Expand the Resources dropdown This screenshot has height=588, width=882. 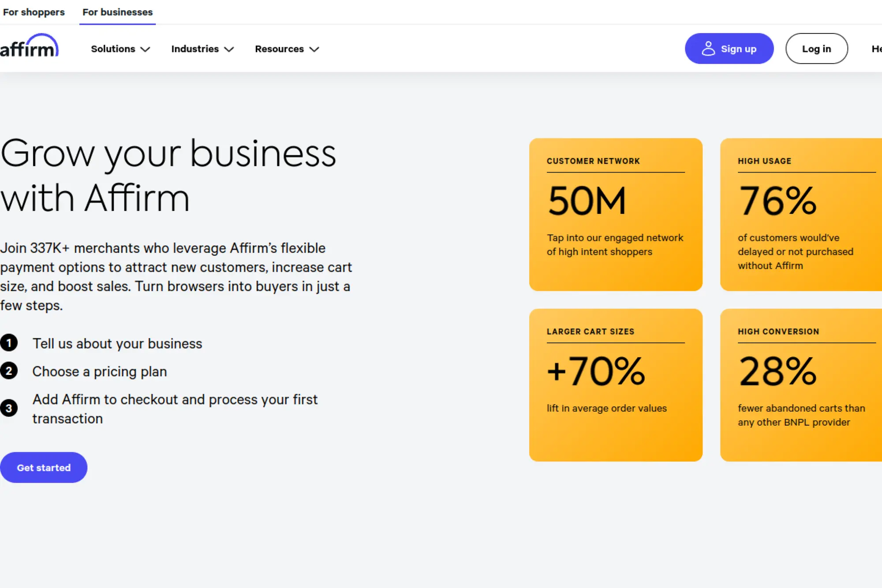point(287,49)
